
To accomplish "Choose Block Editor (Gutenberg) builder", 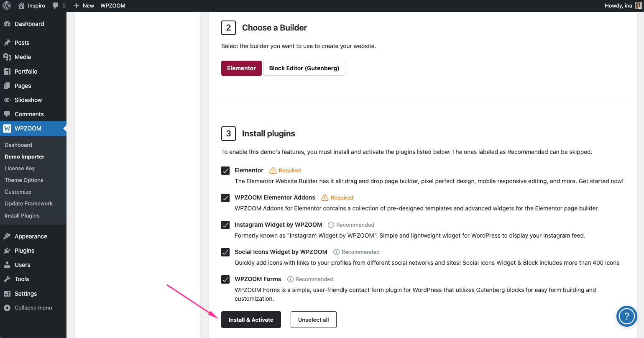I will click(x=304, y=68).
